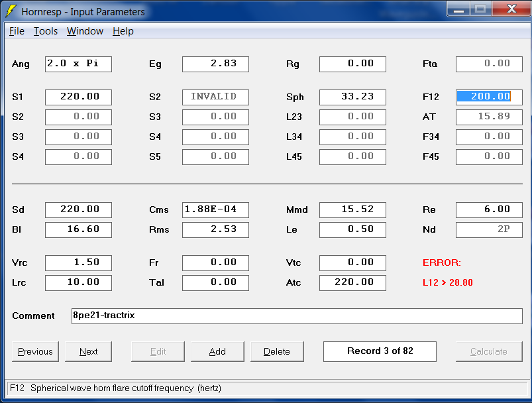Viewport: 532px width, 403px height.
Task: Click the Nd field showing 2P
Action: coord(489,230)
